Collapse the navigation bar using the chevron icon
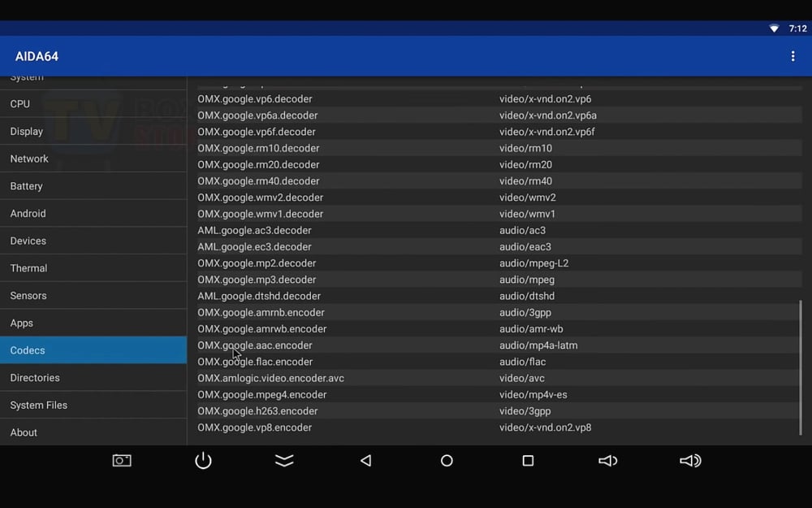Screen dimensions: 812x508 (284, 460)
